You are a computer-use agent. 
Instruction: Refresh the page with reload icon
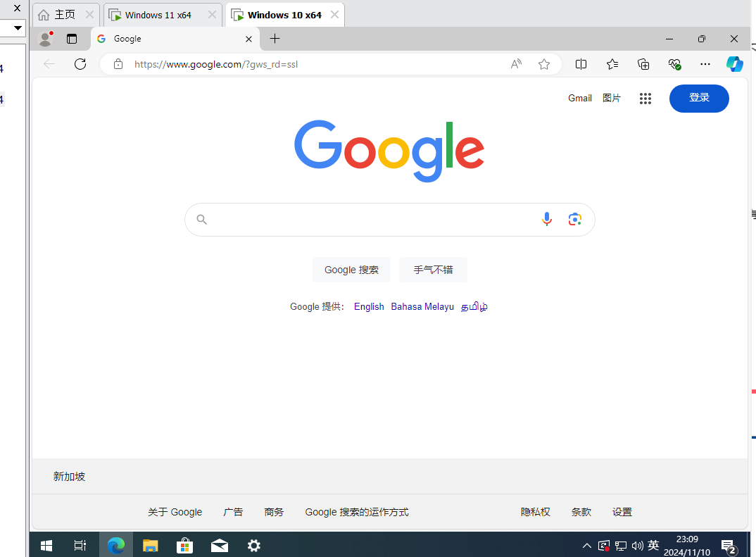[x=80, y=64]
